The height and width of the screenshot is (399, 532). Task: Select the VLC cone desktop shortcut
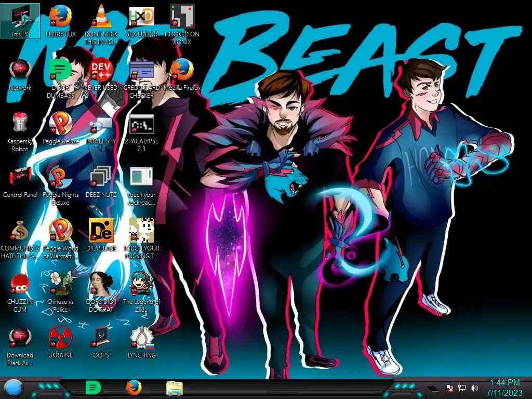101,24
